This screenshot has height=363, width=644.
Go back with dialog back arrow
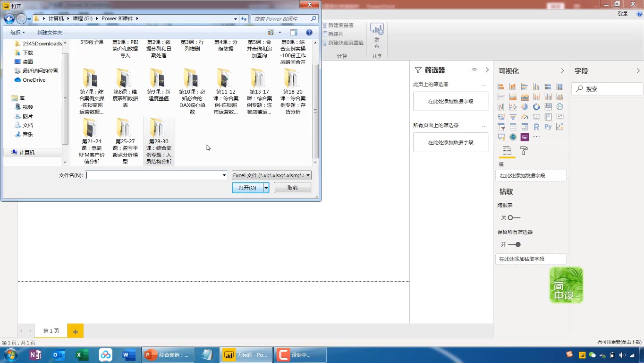[x=9, y=19]
